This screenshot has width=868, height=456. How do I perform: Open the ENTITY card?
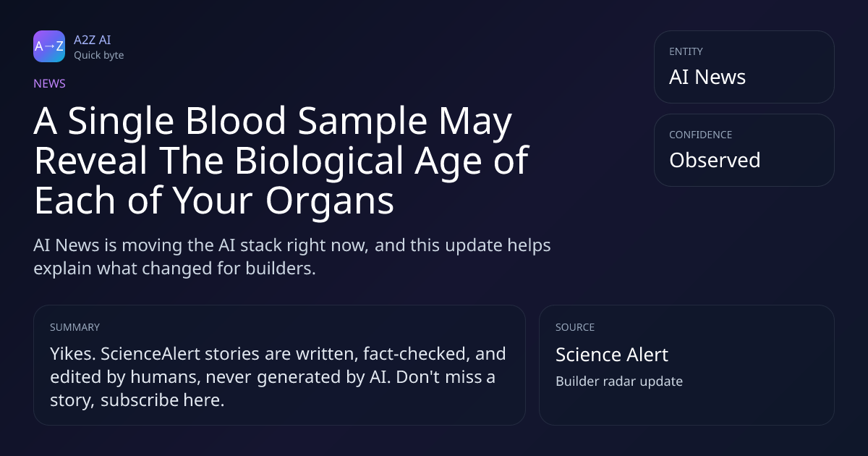click(x=744, y=67)
